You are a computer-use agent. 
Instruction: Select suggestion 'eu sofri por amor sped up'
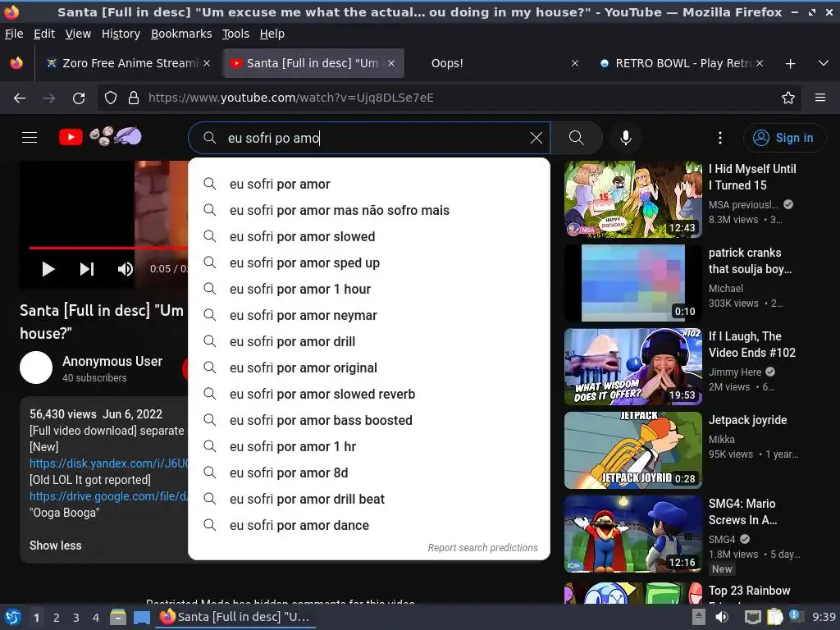(x=369, y=263)
